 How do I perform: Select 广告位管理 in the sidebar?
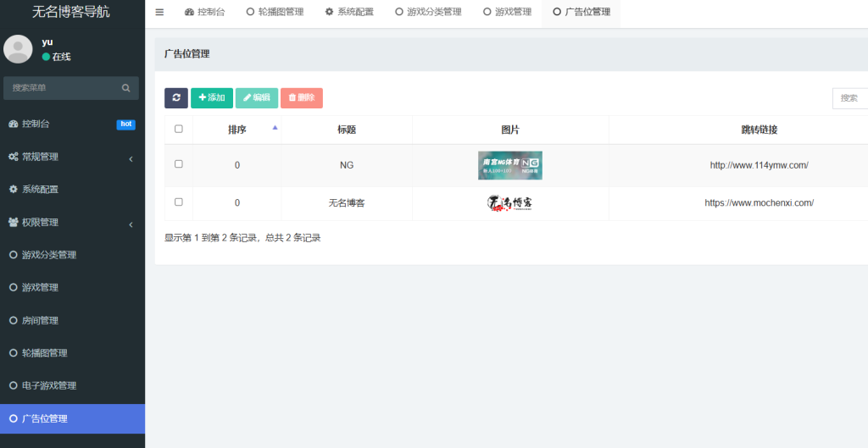[x=72, y=418]
